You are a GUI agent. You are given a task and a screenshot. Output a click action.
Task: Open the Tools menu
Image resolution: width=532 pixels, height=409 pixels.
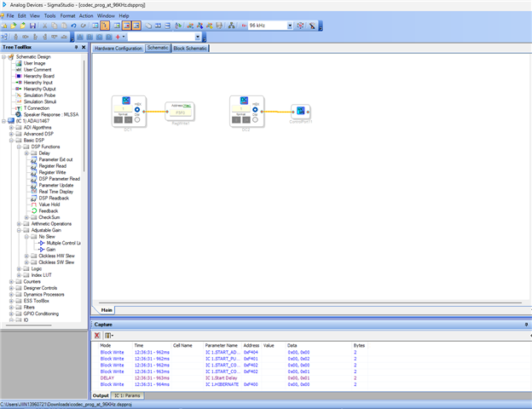tap(49, 15)
